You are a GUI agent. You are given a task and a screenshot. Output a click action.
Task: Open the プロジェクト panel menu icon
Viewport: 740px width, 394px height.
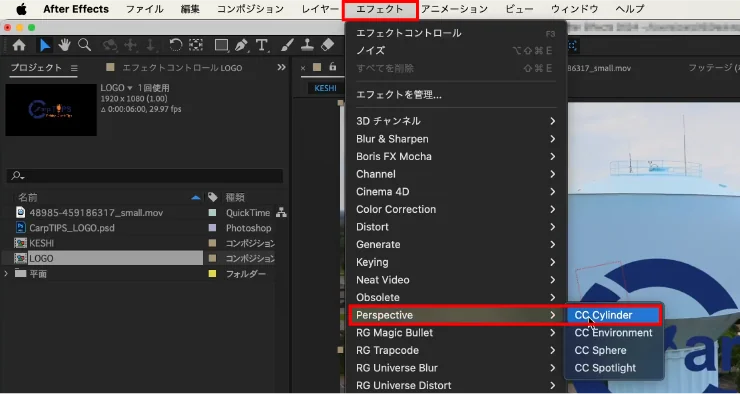coord(74,68)
